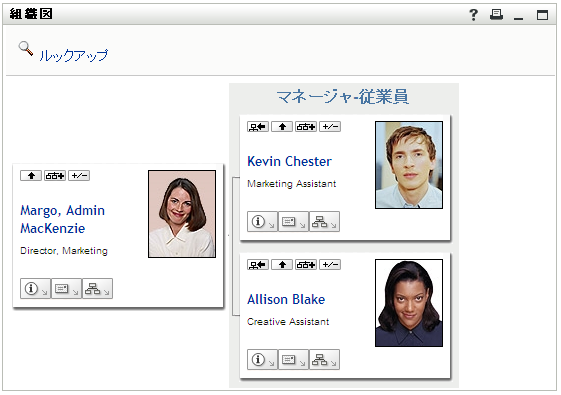Open org chart menu on Kevin Chester card
Image resolution: width=561 pixels, height=395 pixels.
324,221
